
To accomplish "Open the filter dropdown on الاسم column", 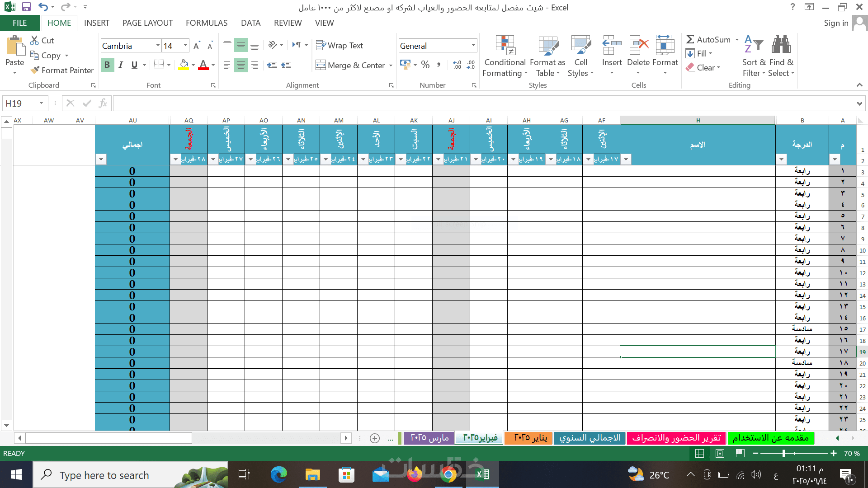I will pyautogui.click(x=626, y=159).
